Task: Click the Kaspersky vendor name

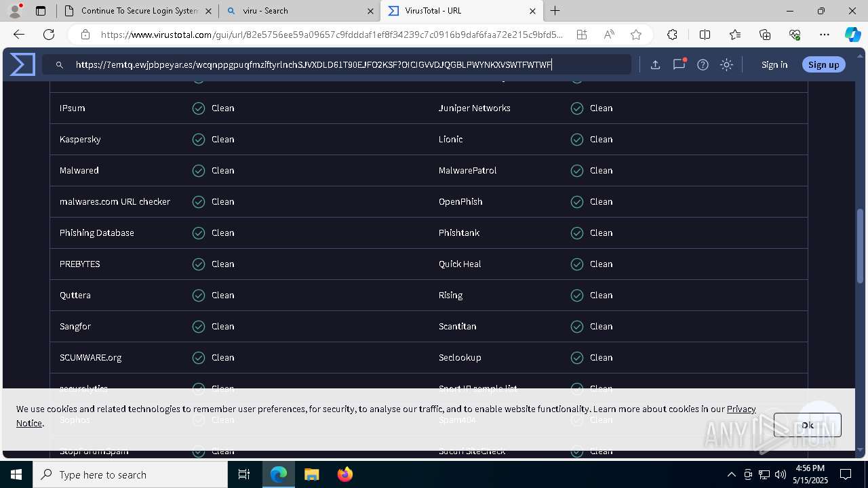Action: pos(80,139)
